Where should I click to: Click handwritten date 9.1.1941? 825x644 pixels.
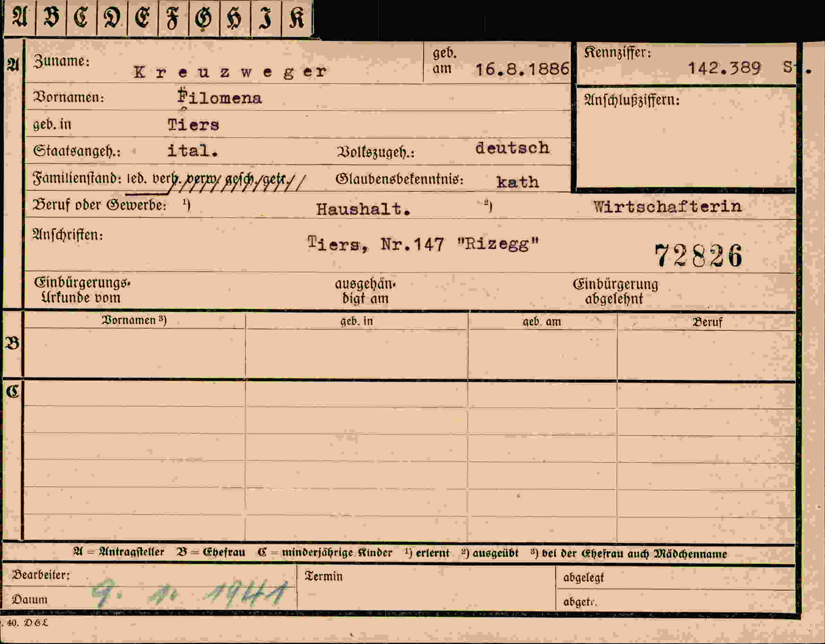[190, 594]
